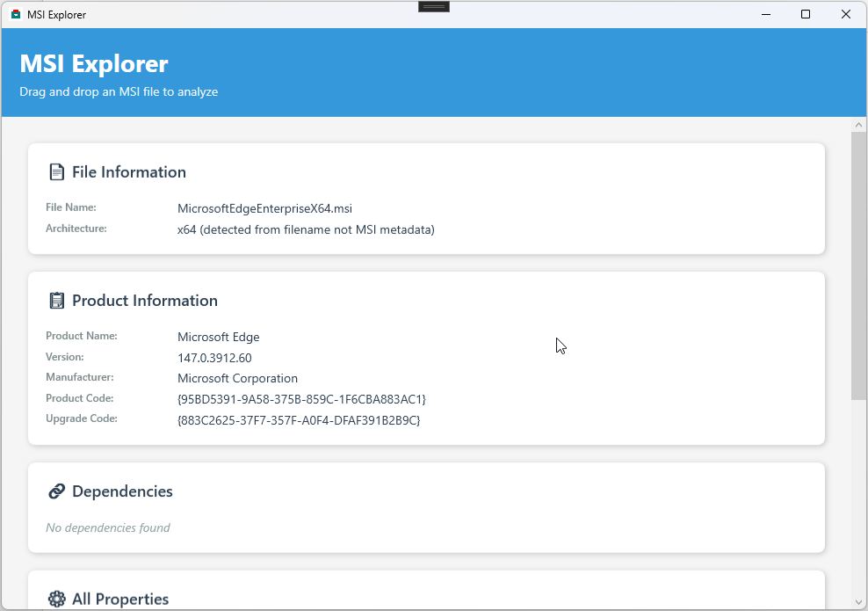Click the version value 147.0.3912.60
Viewport: 868px width, 611px height.
pos(214,359)
